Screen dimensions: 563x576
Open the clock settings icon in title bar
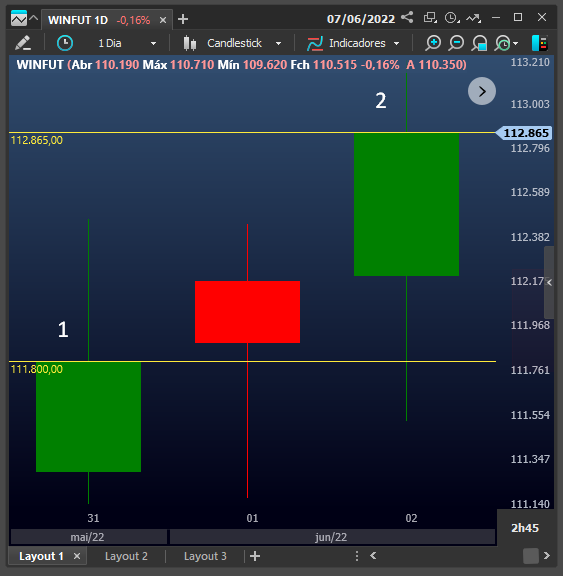(452, 17)
